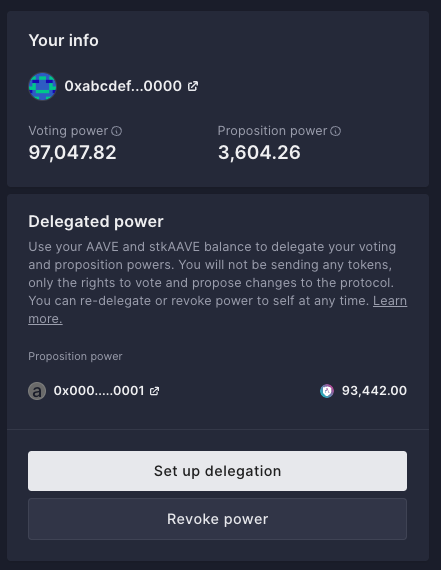
Task: Click the Set up delegation button
Action: pos(217,471)
